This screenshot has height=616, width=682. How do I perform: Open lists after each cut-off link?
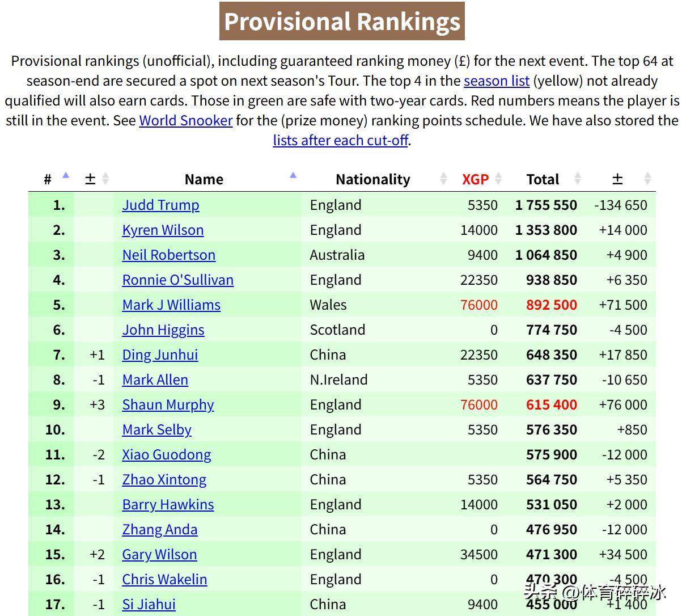click(340, 141)
